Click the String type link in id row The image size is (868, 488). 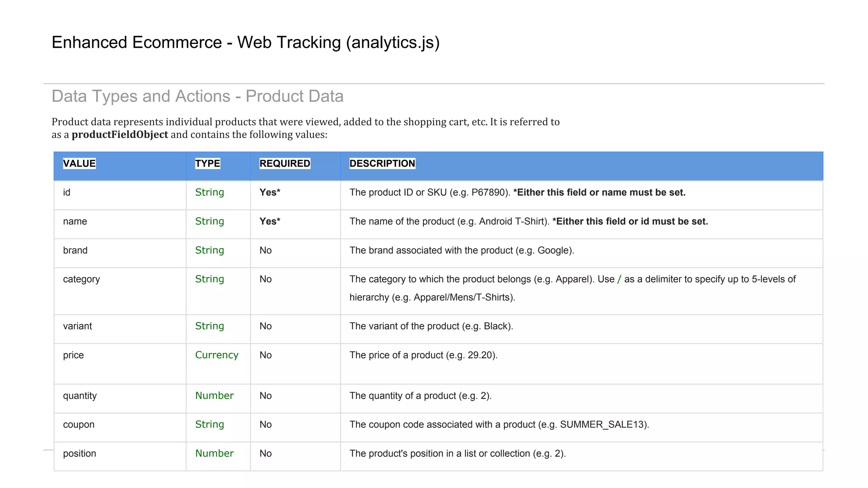coord(209,192)
